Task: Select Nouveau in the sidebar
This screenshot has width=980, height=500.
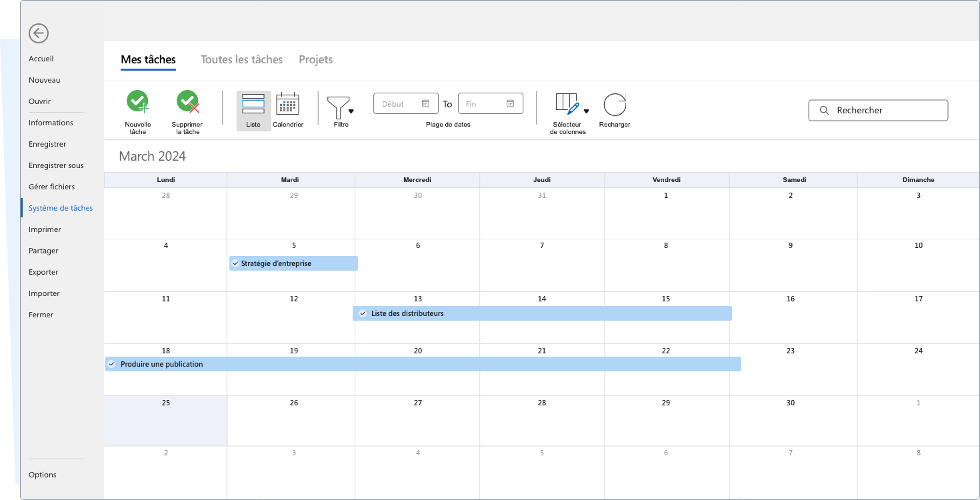Action: tap(45, 80)
